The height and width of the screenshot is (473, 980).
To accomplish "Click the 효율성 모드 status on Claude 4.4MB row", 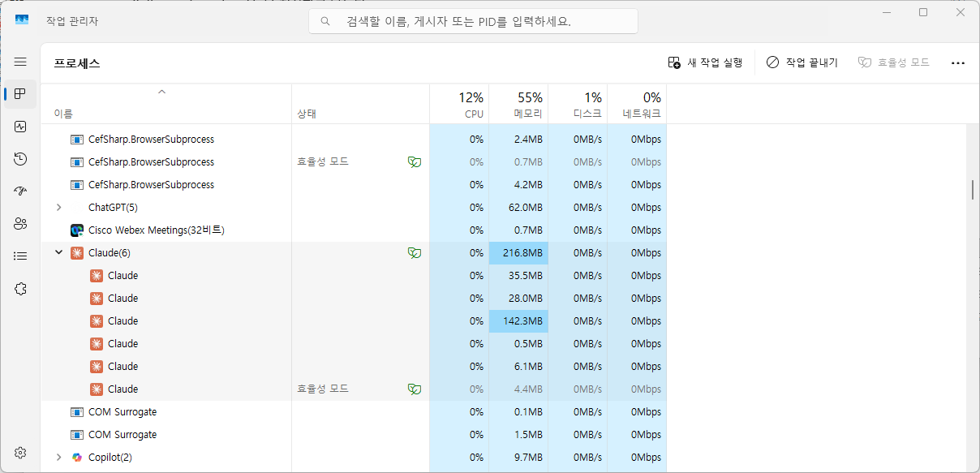I will [x=323, y=389].
